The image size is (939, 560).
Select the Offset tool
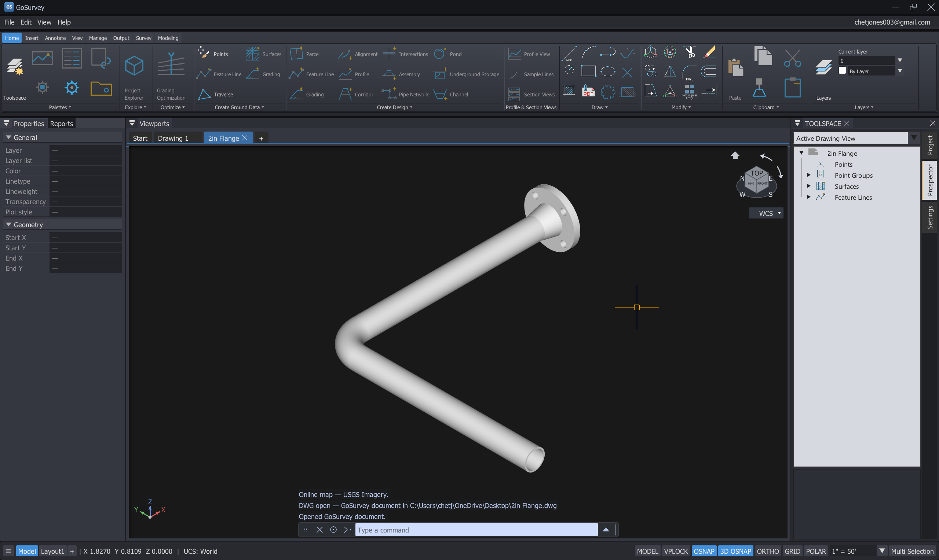(x=709, y=71)
